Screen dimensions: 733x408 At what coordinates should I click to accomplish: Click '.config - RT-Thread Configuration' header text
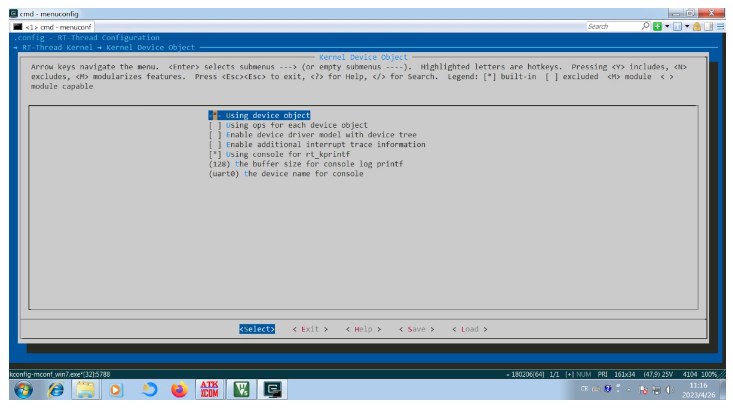tap(86, 37)
